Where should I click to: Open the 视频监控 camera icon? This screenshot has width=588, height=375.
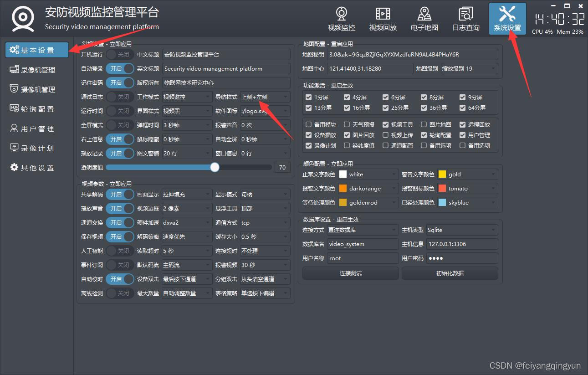(x=342, y=14)
